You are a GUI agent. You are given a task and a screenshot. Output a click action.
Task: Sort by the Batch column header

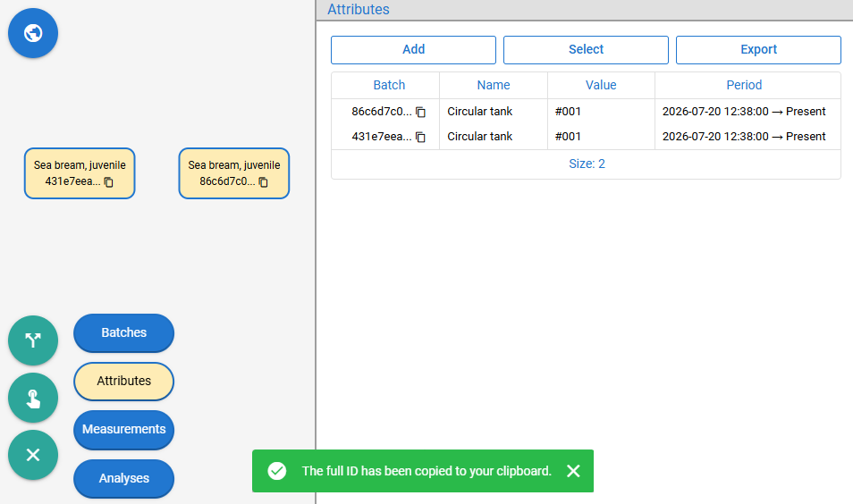point(389,86)
